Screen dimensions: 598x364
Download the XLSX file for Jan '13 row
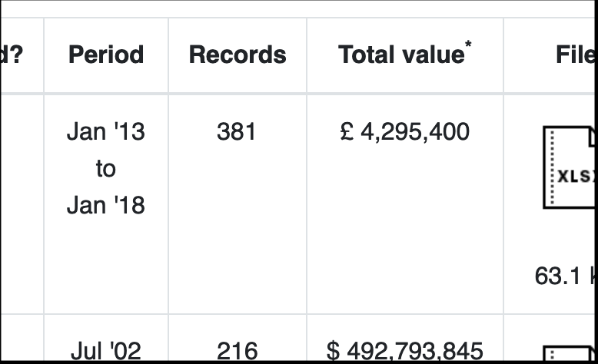click(x=569, y=167)
